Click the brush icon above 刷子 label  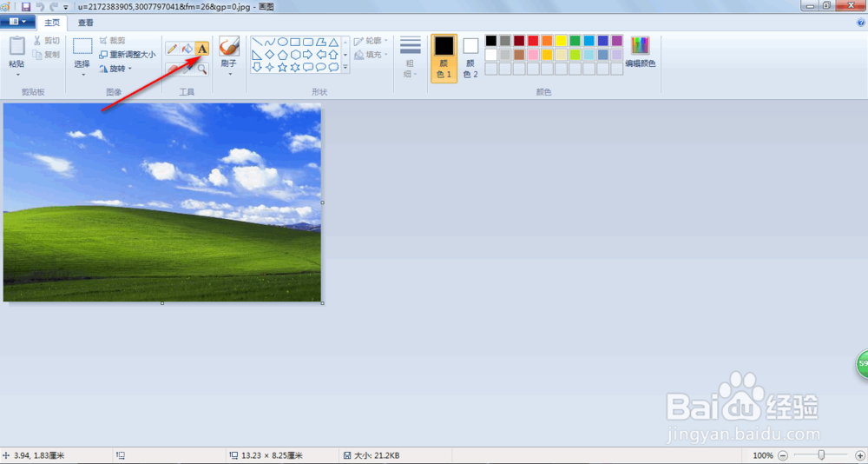click(x=229, y=47)
